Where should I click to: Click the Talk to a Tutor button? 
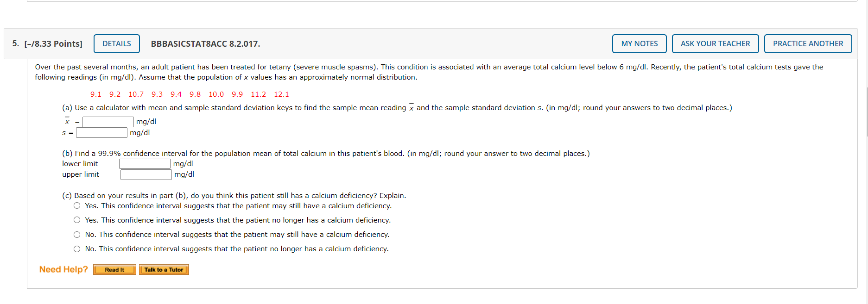click(x=164, y=269)
